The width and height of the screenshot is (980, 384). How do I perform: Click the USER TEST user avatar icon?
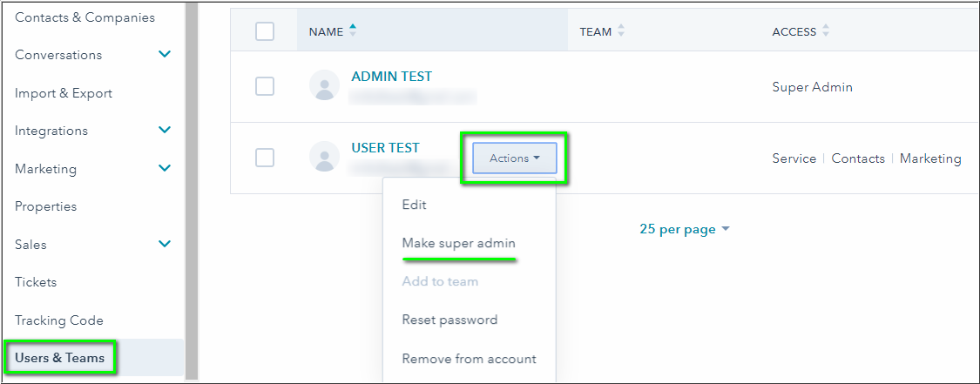[x=324, y=157]
